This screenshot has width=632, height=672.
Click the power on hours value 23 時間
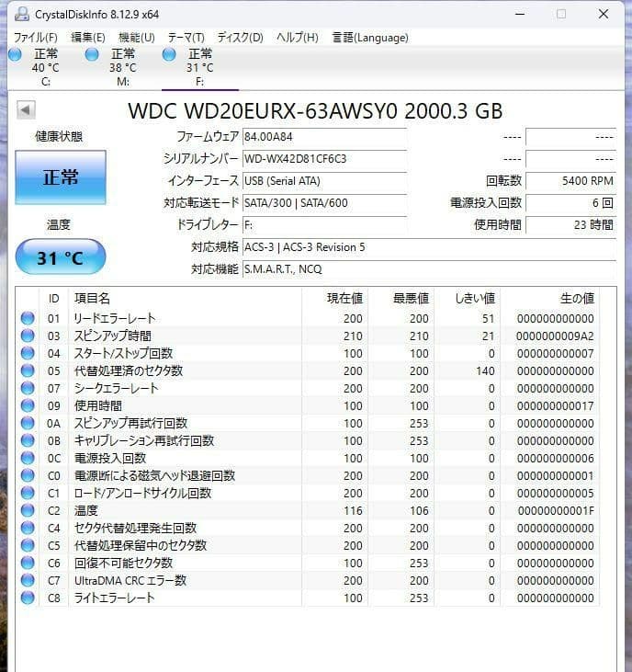571,225
